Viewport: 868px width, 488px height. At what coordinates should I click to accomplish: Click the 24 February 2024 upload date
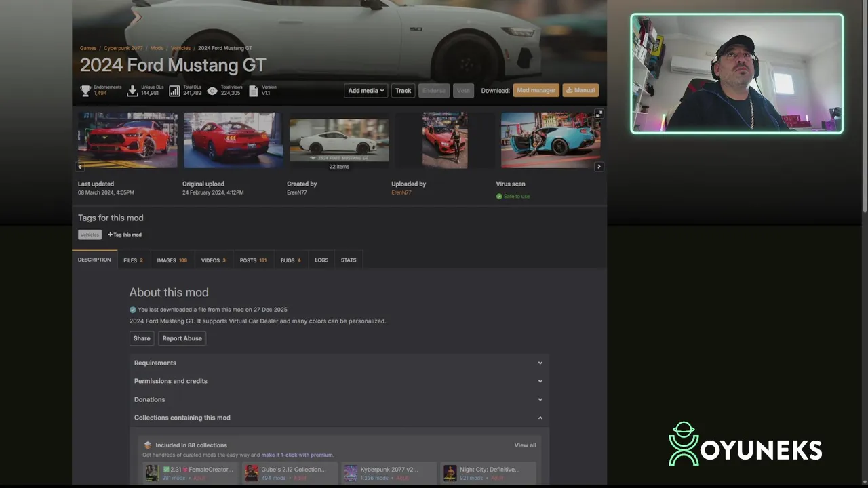[x=213, y=192]
